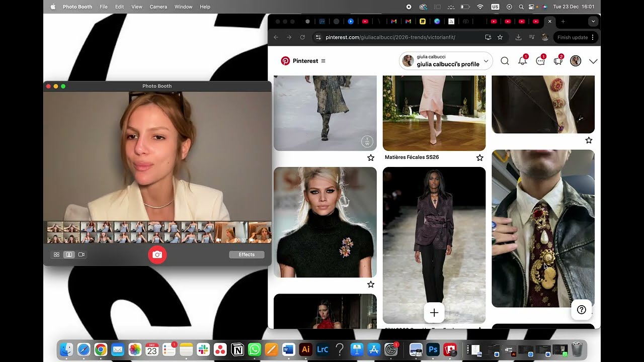Open a new Chrome tab
This screenshot has width=644, height=362.
[563, 22]
